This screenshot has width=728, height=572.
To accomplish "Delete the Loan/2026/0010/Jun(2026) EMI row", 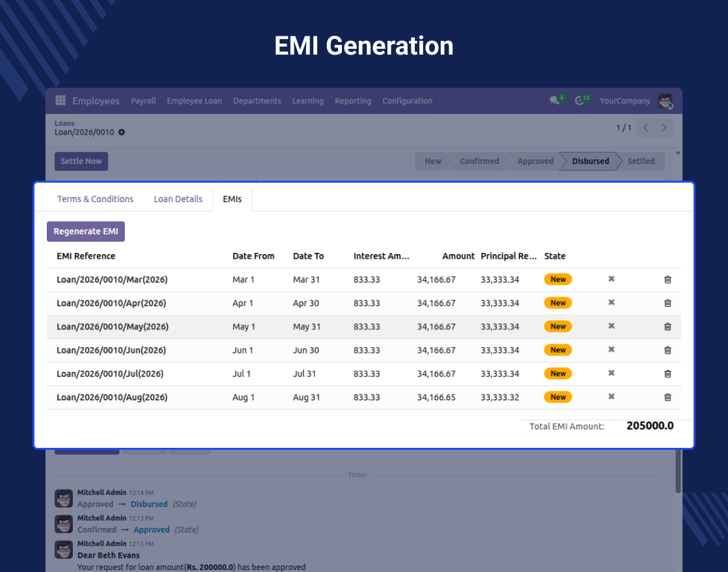I will tap(668, 350).
